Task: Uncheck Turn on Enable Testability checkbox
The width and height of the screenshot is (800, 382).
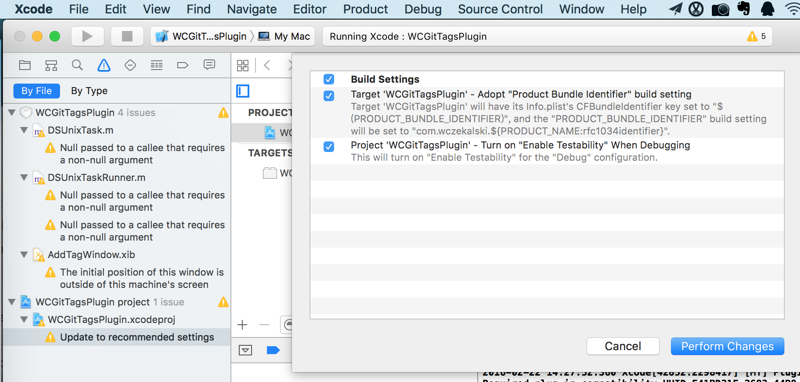Action: (x=329, y=146)
